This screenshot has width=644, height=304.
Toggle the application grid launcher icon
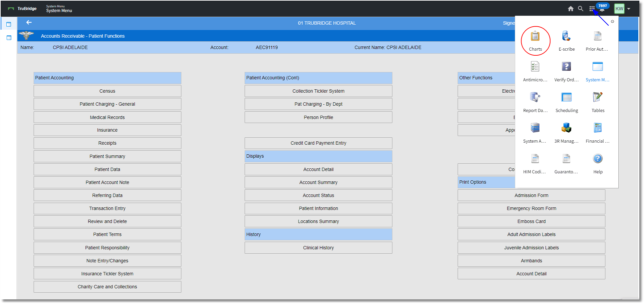(x=592, y=9)
